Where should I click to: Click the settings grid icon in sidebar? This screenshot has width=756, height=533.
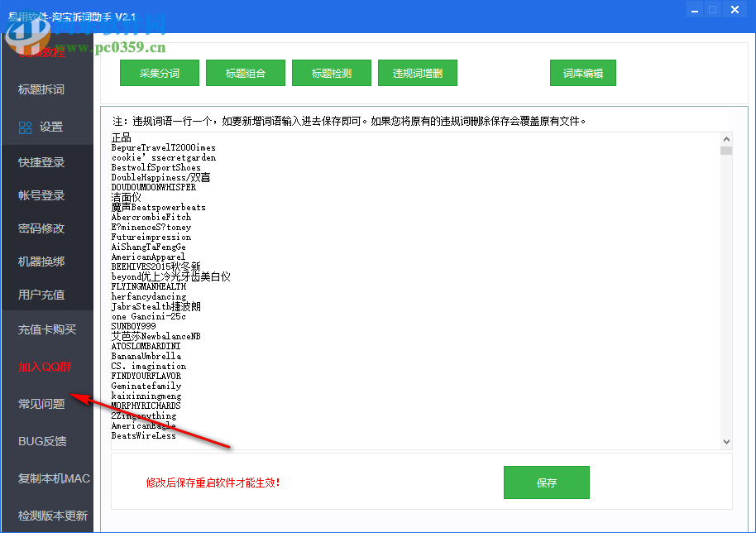point(25,127)
